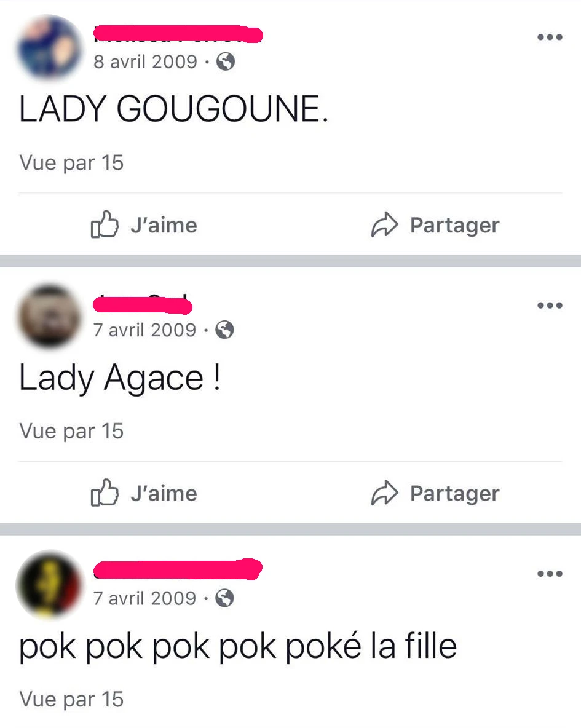Open options menu for 8 avril post
This screenshot has height=728, width=581.
[550, 37]
